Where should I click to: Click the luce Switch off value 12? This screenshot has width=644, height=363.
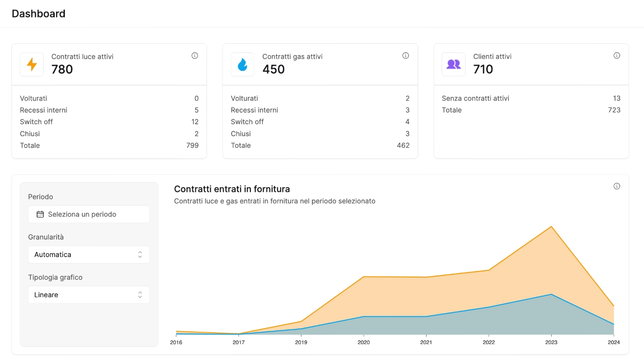pos(195,122)
